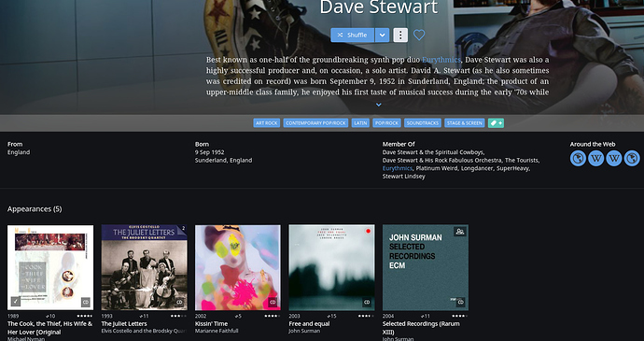644x341 pixels.
Task: Click the 'Dave Stewart' artist name heading
Action: tap(379, 7)
